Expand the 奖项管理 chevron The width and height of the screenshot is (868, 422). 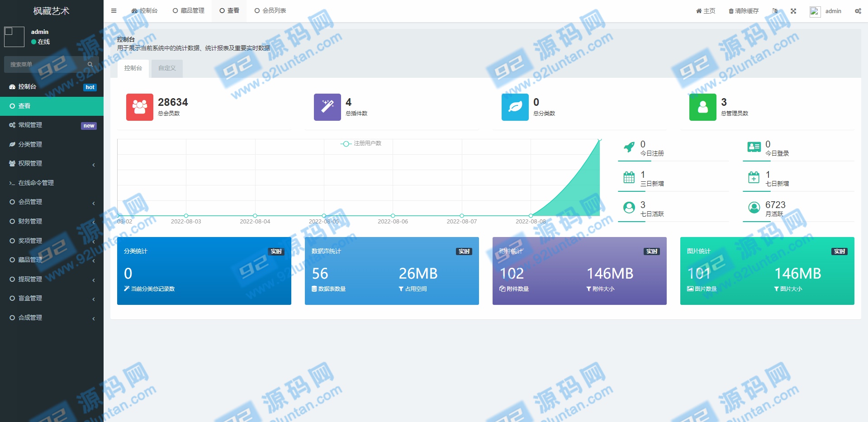(x=94, y=242)
